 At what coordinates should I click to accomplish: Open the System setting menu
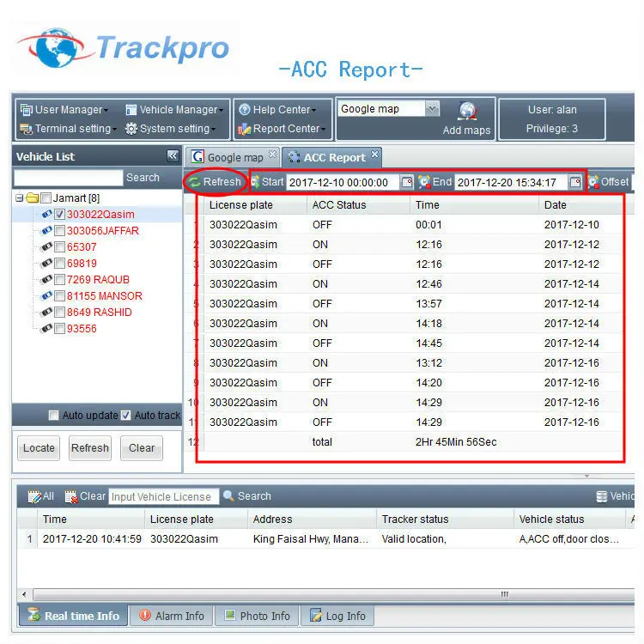click(170, 129)
